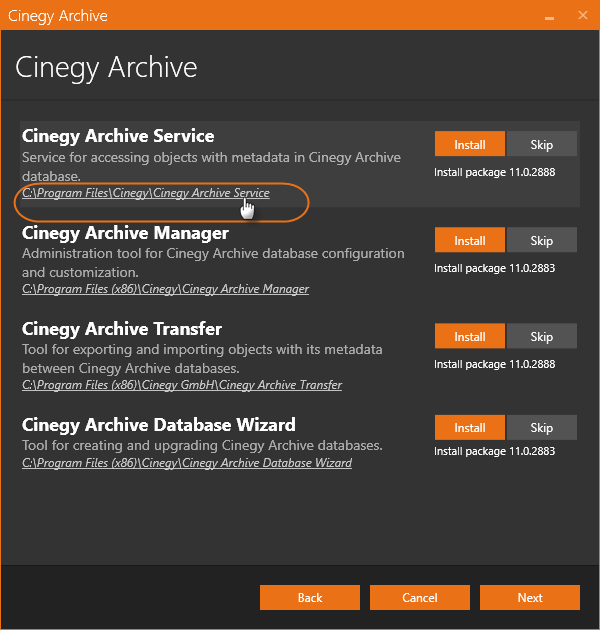Change the Cinegy Archive Manager install path

pos(165,289)
